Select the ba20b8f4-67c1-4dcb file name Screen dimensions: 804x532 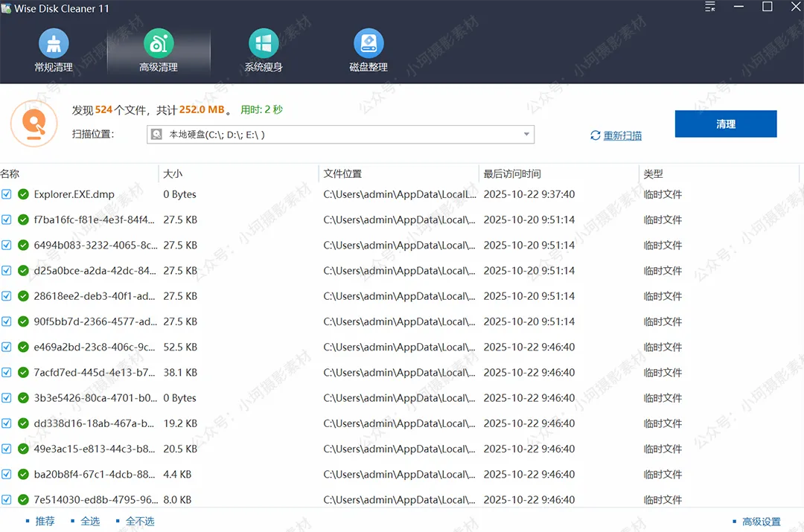95,474
